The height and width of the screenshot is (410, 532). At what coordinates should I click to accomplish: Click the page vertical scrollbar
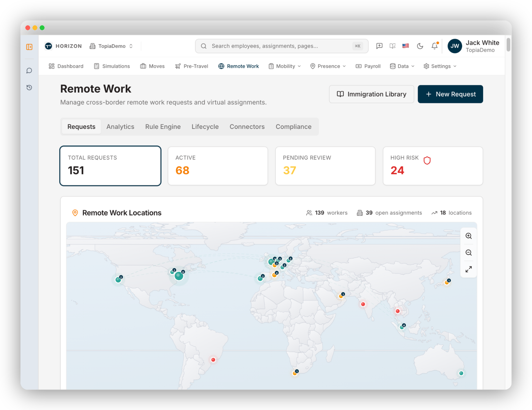[508, 45]
